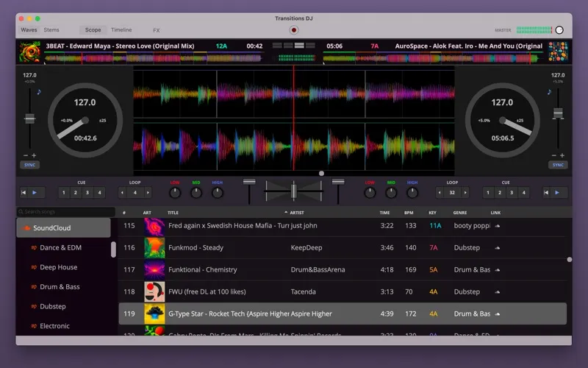Switch to the Waves view
Image resolution: width=588 pixels, height=368 pixels.
click(29, 29)
